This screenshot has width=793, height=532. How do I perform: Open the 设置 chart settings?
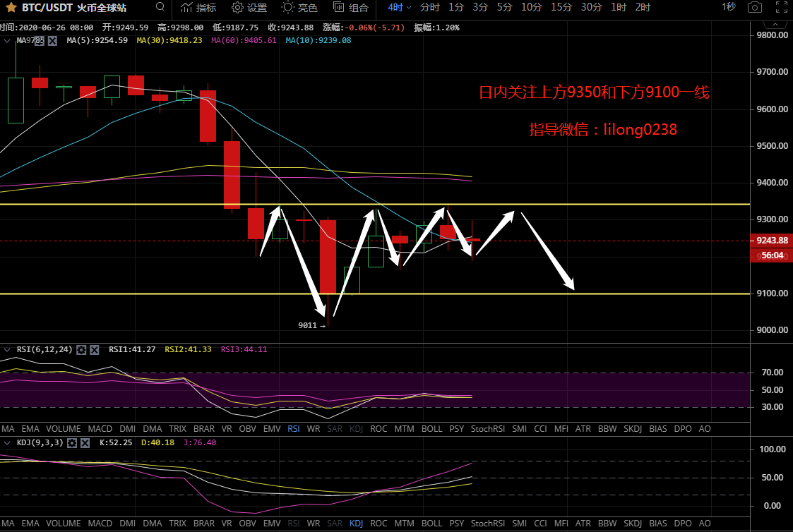[249, 8]
